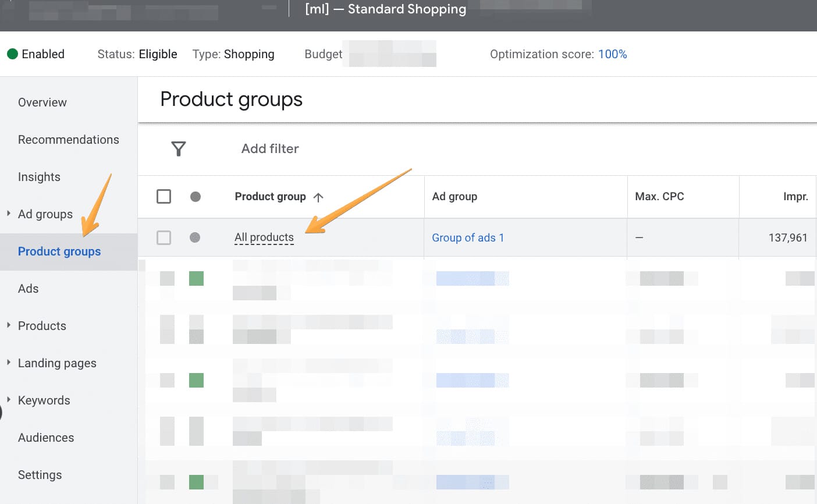Expand the Products sidebar section

(x=9, y=325)
